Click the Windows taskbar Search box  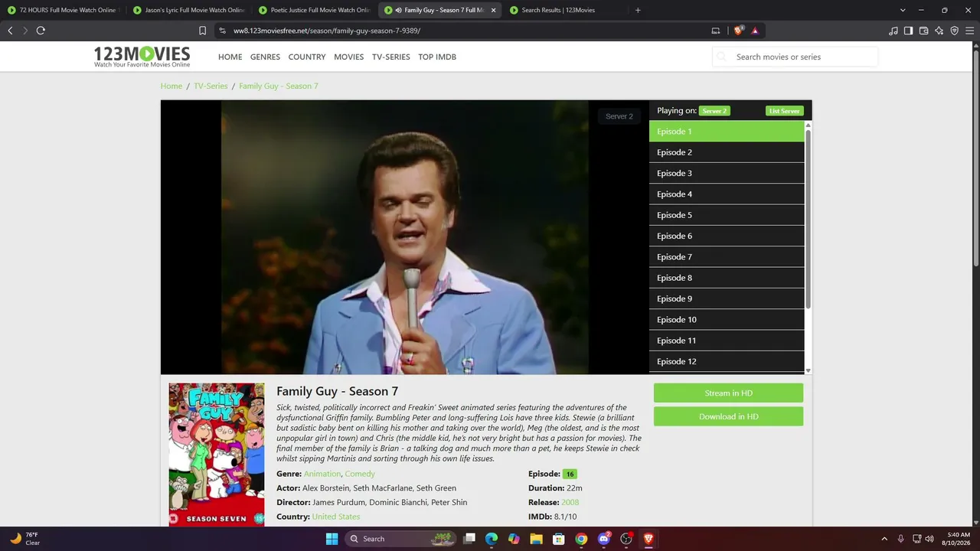coord(400,539)
